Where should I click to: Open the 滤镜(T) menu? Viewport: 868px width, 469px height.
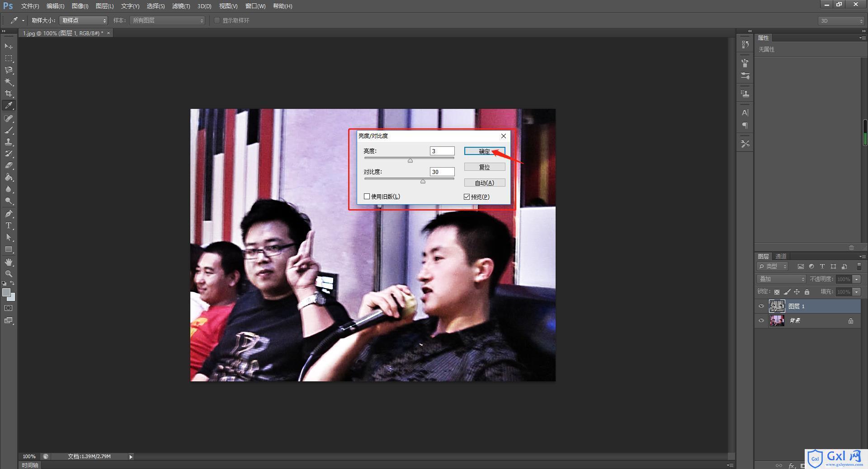click(x=181, y=6)
